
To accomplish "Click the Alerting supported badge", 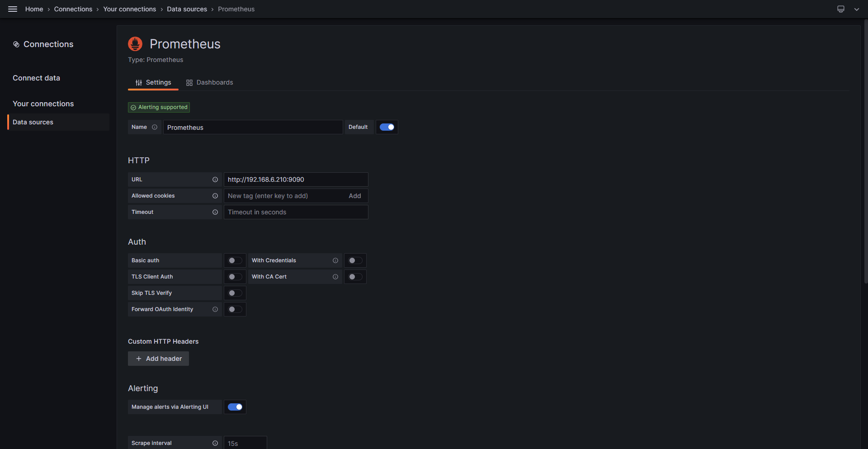I will pyautogui.click(x=159, y=107).
